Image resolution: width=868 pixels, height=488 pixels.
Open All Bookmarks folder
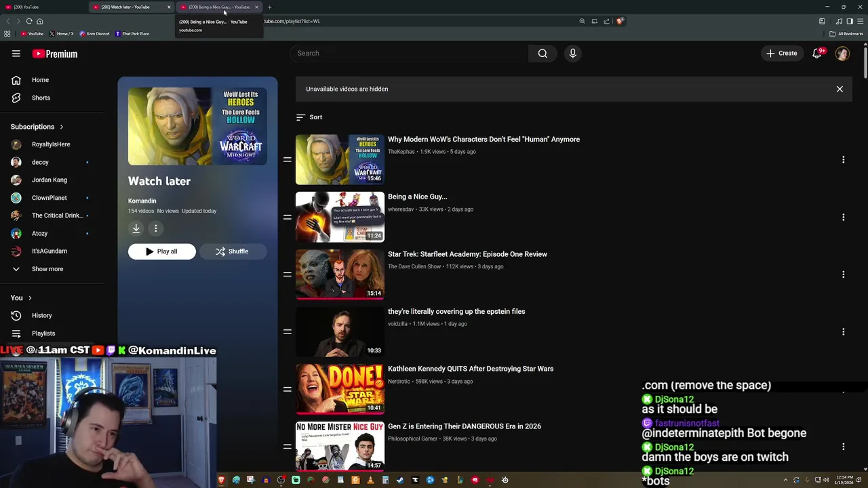(846, 33)
